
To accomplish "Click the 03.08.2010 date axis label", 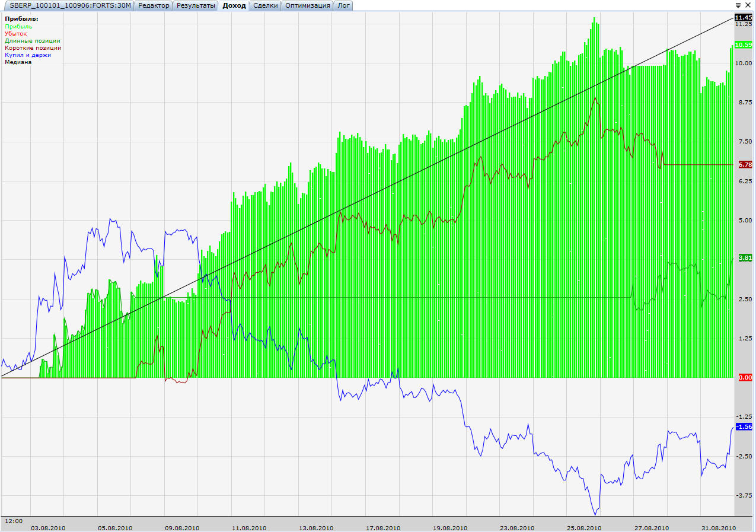I will click(x=47, y=527).
